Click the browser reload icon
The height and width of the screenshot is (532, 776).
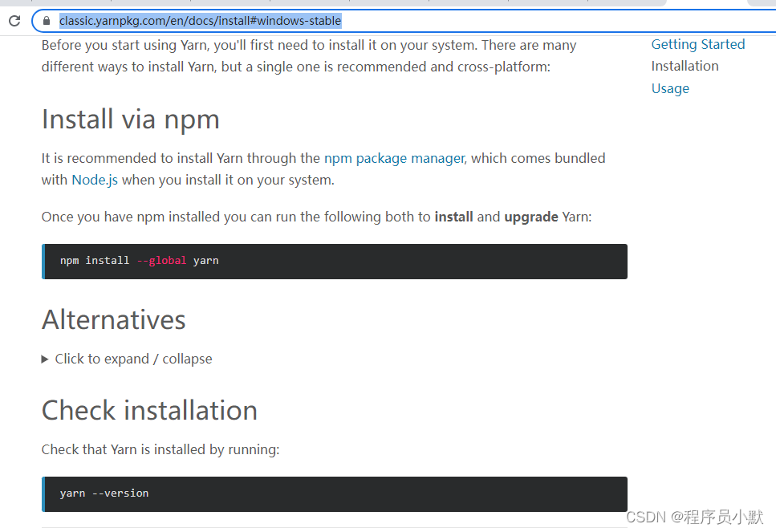14,21
